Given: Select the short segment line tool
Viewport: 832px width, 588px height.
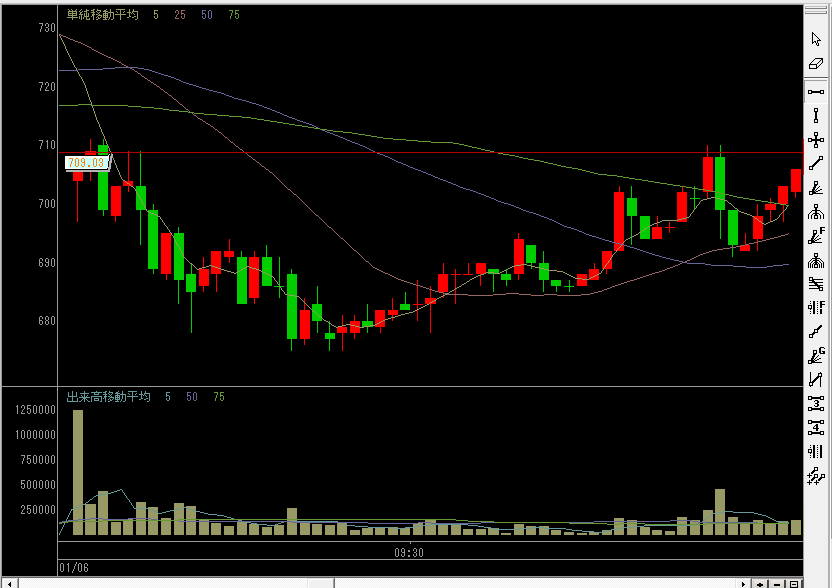Looking at the screenshot, I should [x=816, y=332].
